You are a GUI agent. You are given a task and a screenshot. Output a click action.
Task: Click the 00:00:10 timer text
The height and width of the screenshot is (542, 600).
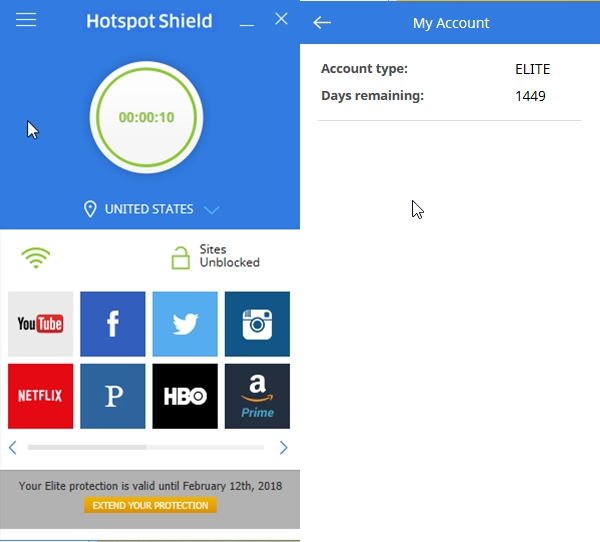point(146,118)
